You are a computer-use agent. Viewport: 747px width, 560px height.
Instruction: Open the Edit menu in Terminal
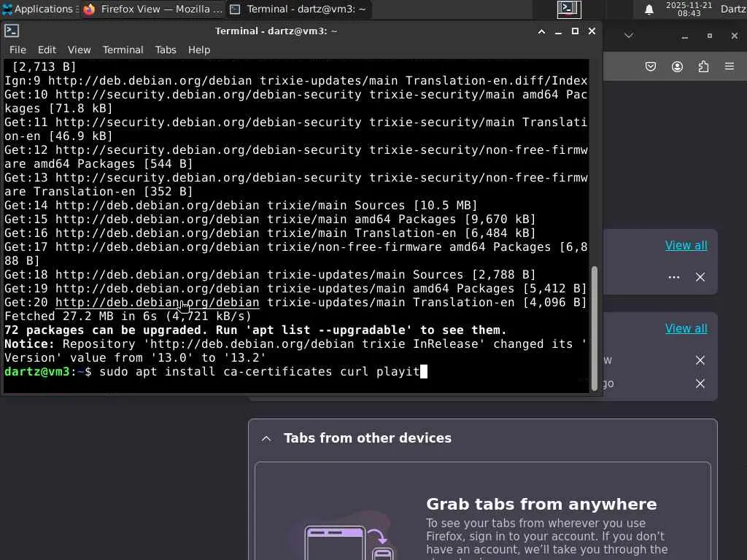tap(47, 50)
